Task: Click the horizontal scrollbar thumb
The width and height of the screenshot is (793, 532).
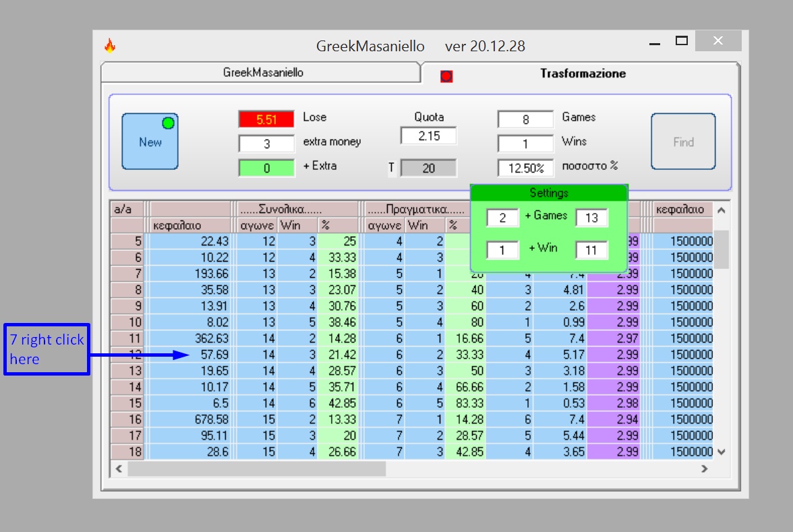Action: tap(257, 469)
